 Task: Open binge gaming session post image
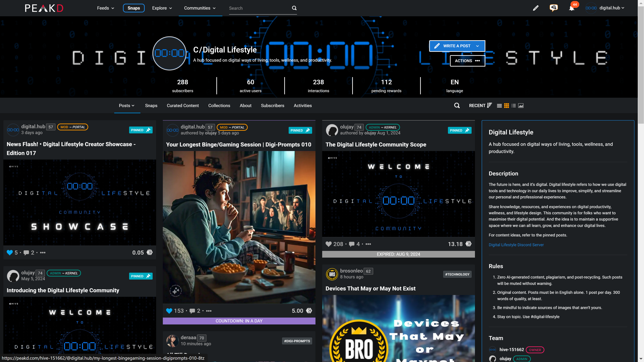(x=239, y=227)
